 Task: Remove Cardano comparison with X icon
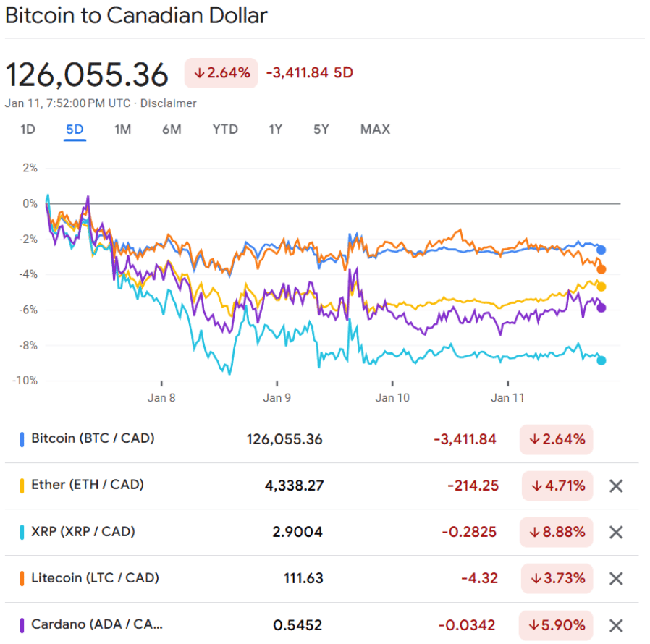[615, 626]
